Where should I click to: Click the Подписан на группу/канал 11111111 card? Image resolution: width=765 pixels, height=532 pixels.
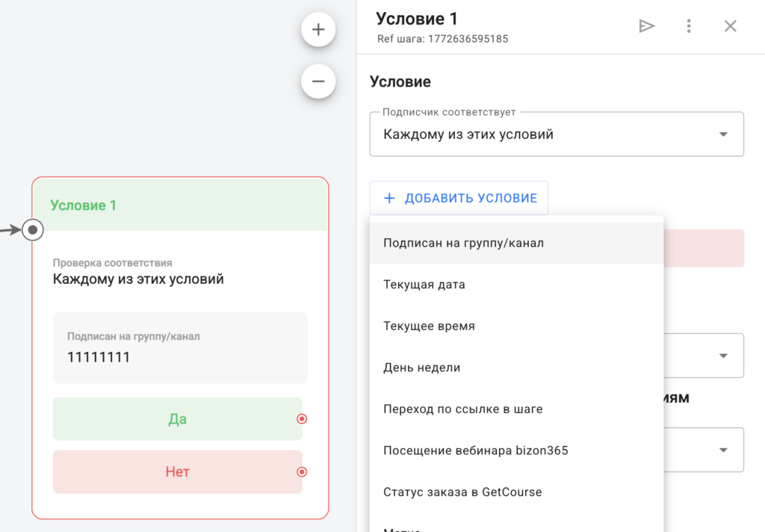[180, 348]
